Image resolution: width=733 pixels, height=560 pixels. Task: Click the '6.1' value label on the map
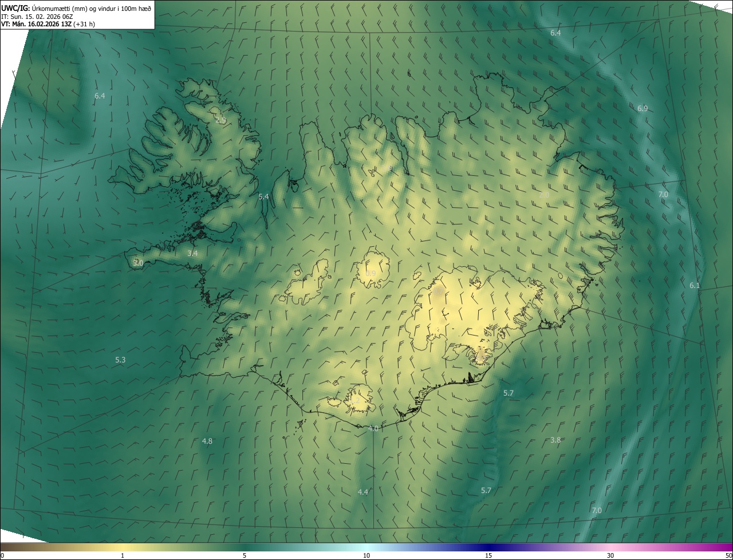point(695,285)
